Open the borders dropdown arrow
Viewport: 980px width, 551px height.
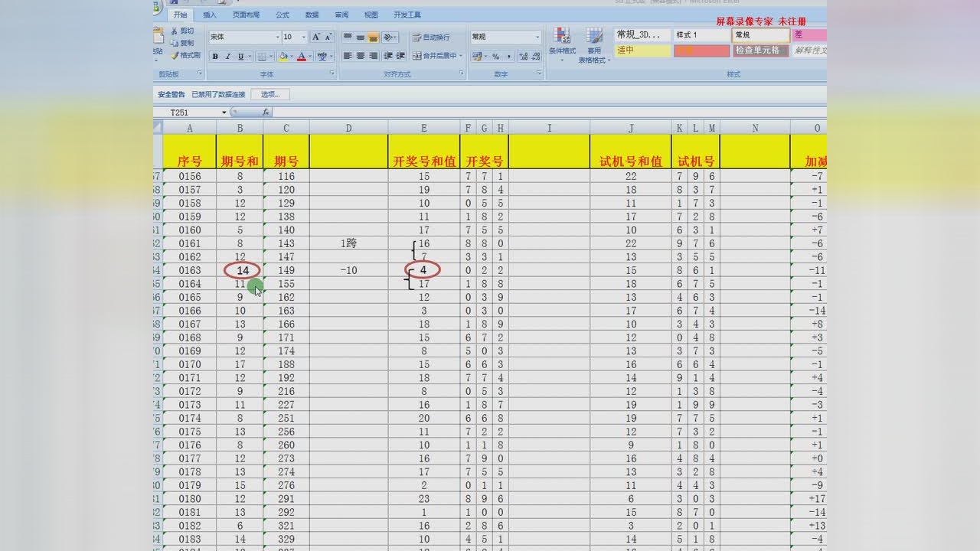tap(271, 56)
